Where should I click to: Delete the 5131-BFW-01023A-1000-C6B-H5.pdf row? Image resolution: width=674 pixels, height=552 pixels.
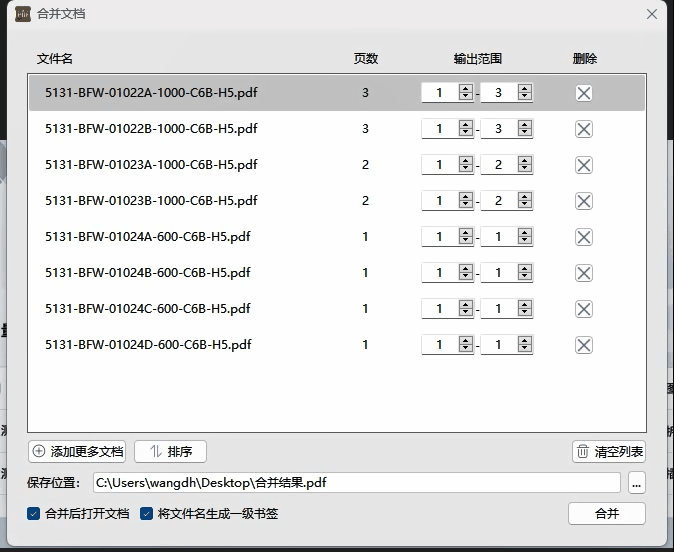(x=584, y=165)
